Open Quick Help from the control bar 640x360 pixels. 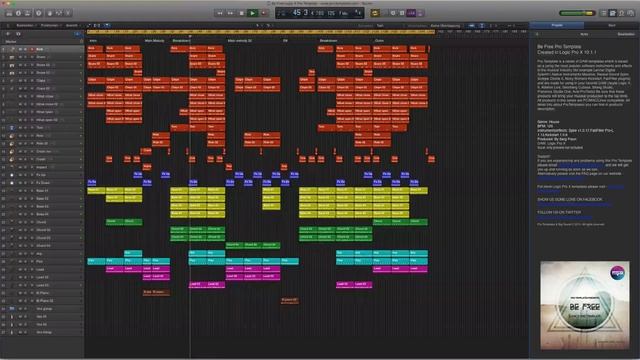[x=38, y=13]
